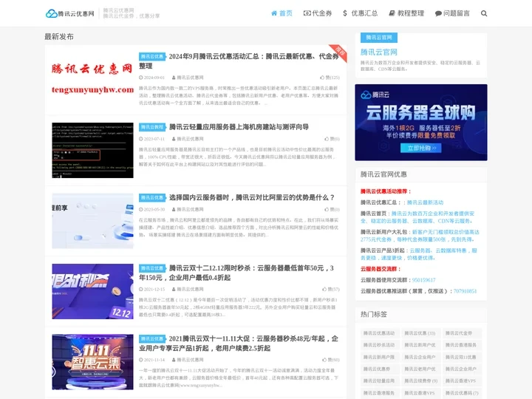Screen dimensions: 532x399
Task: Like the 2021腾讯云双十一 article
Action: 331,360
